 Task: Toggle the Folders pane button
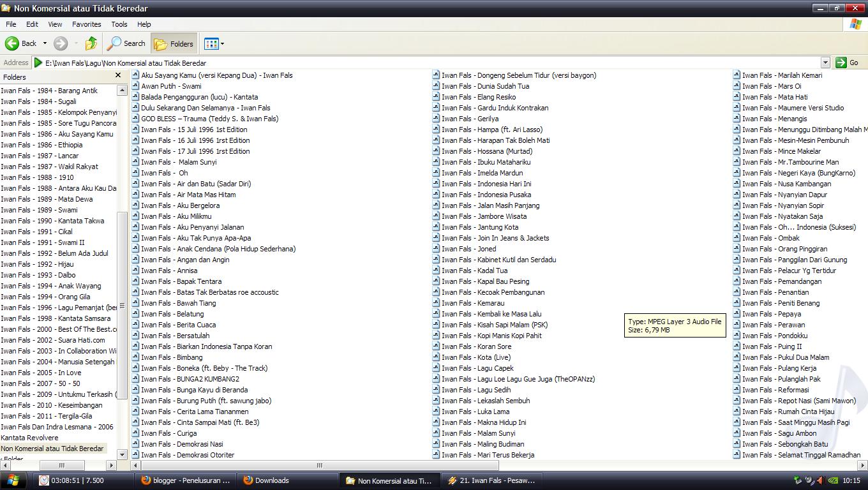point(173,43)
